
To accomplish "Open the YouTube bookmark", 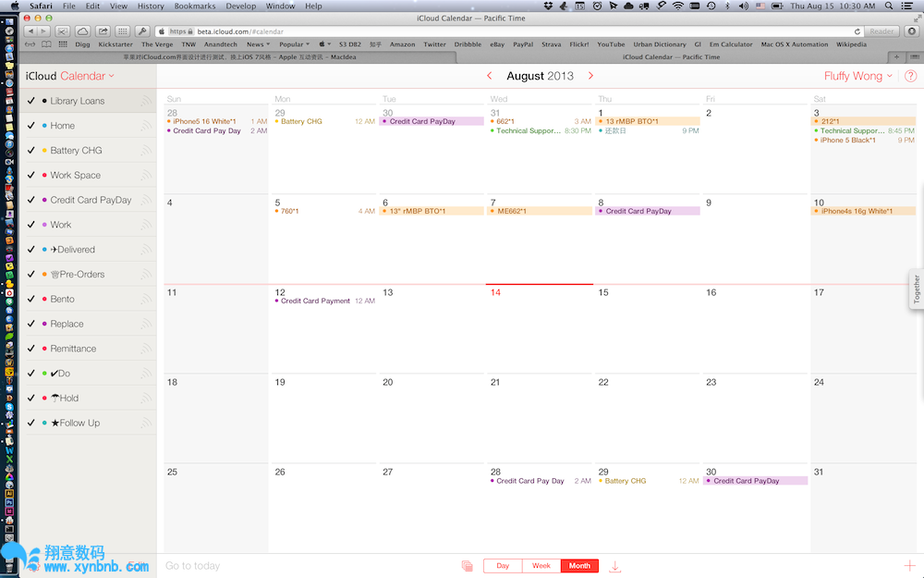I will click(611, 44).
